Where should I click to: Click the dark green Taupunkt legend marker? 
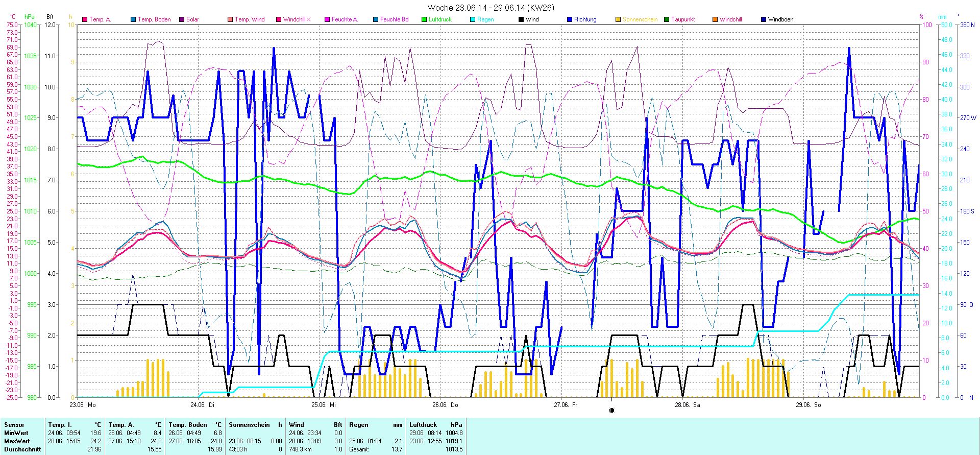667,19
